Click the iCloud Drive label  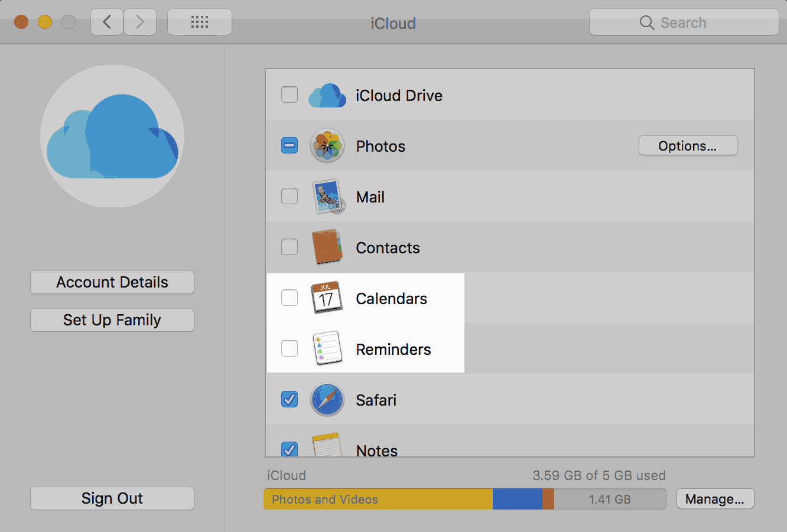pos(399,96)
